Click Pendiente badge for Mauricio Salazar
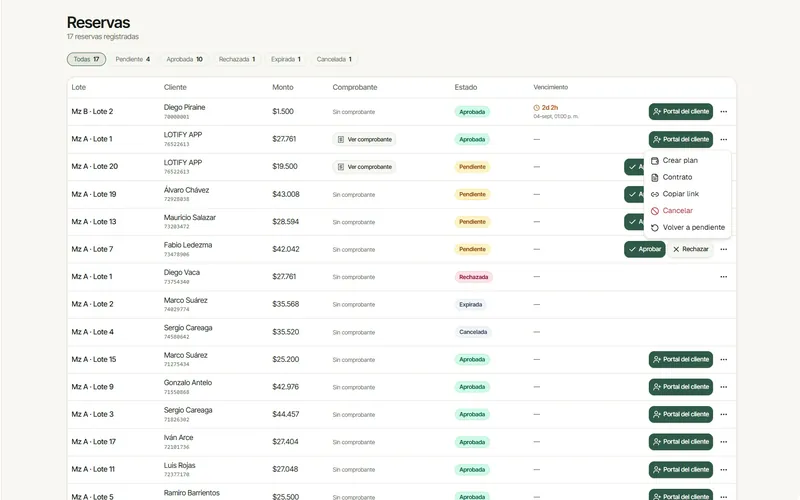The width and height of the screenshot is (800, 500). coord(472,222)
